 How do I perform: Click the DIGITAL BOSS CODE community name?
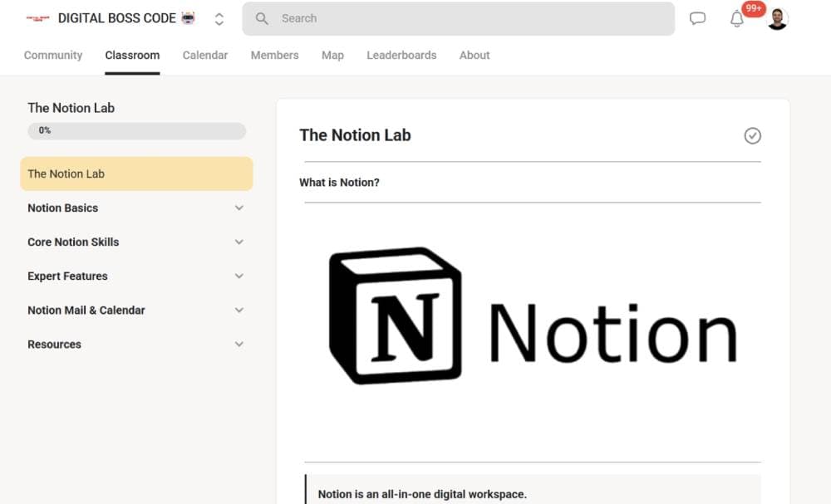pos(116,18)
